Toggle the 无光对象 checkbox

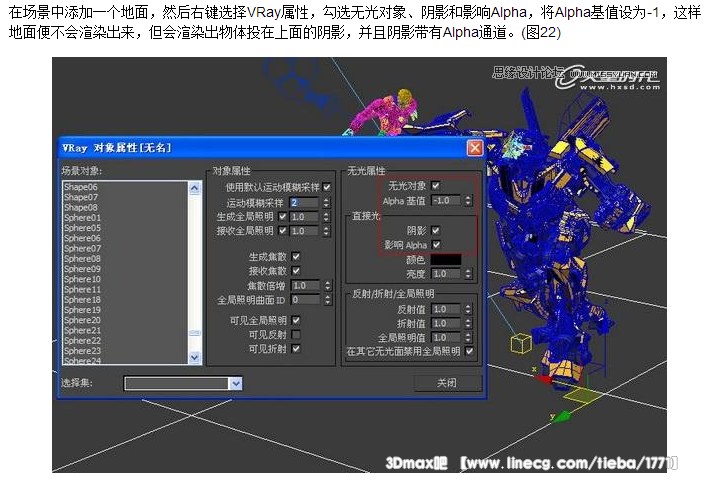(436, 186)
